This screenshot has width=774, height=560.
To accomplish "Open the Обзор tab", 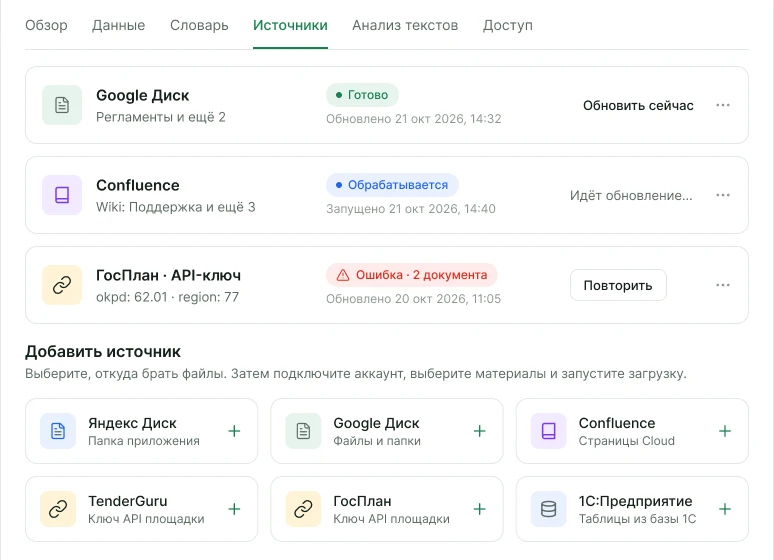I will click(46, 25).
